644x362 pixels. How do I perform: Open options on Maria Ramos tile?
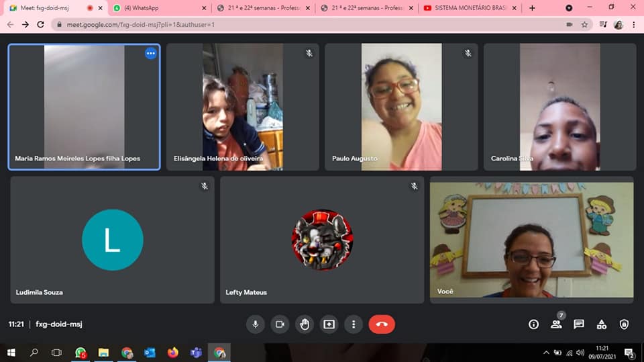point(151,54)
